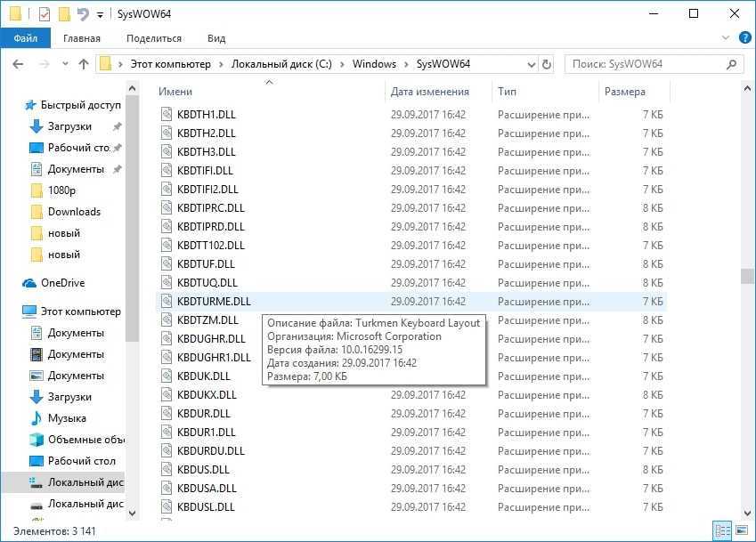Image resolution: width=756 pixels, height=542 pixels.
Task: Refresh the SysWOW64 folder view
Action: click(546, 64)
